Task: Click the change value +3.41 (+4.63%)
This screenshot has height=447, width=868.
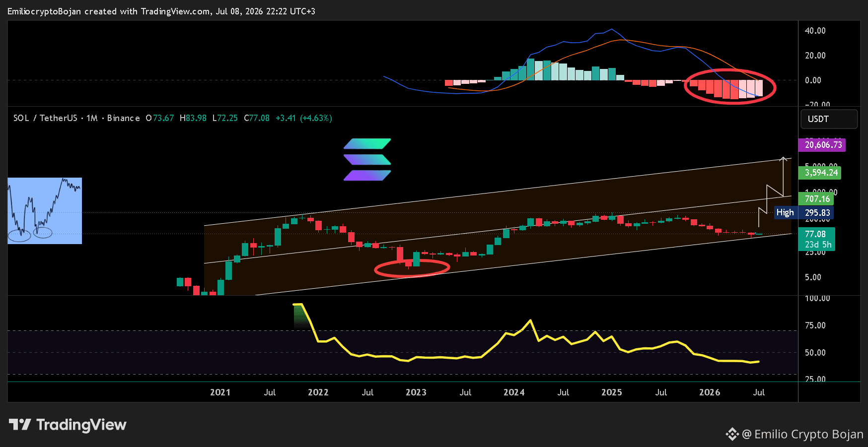Action: click(304, 118)
